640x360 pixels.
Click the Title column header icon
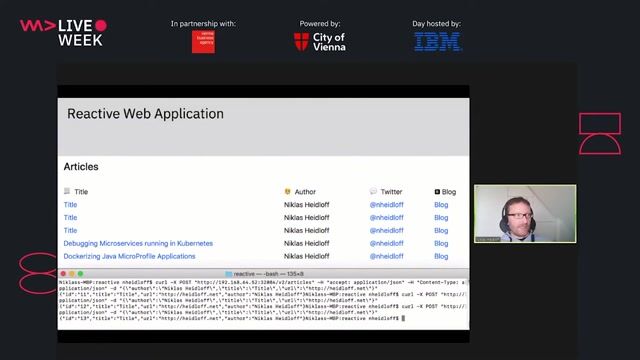[67, 191]
